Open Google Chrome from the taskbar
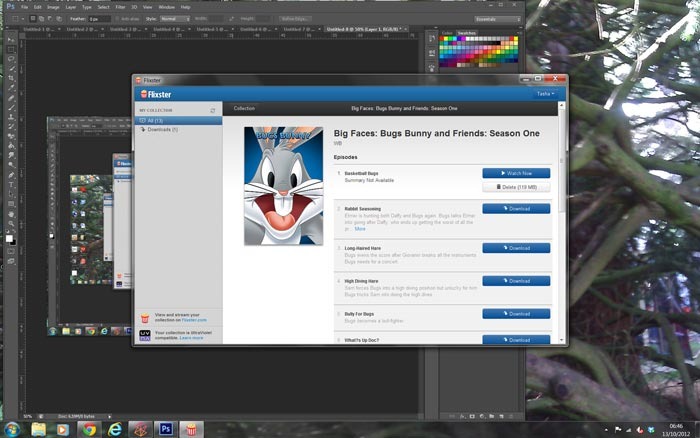 coord(89,430)
